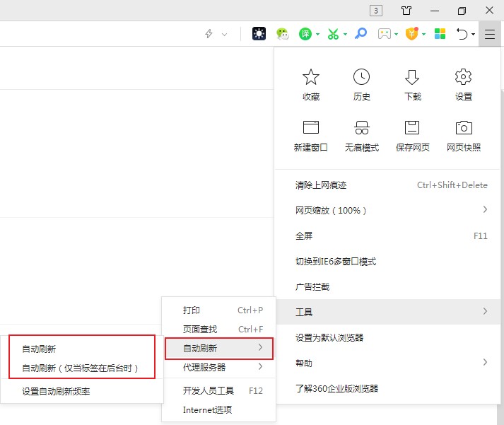Image resolution: width=504 pixels, height=425 pixels.
Task: Click the undo/restore closed tab arrow icon
Action: pos(462,34)
